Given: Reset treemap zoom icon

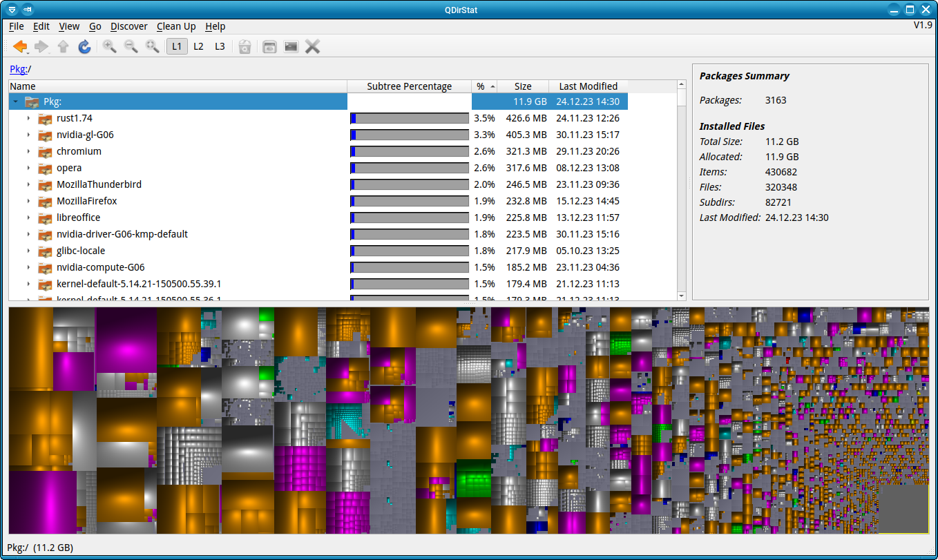Looking at the screenshot, I should coord(152,46).
